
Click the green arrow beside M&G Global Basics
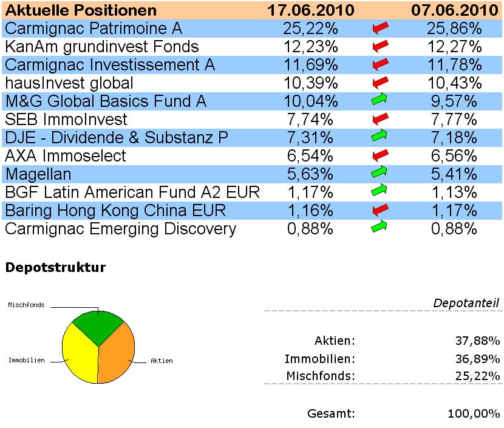click(380, 101)
